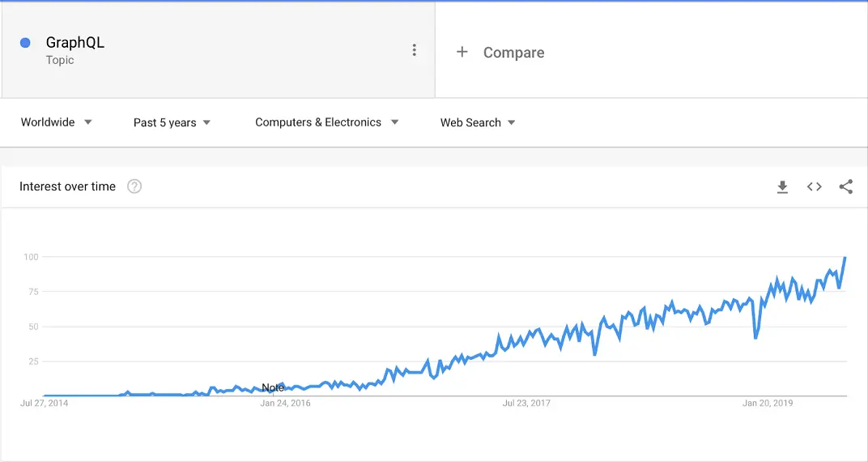Viewport: 868px width, 462px height.
Task: Open the Computers & Electronics category dropdown
Action: [326, 122]
